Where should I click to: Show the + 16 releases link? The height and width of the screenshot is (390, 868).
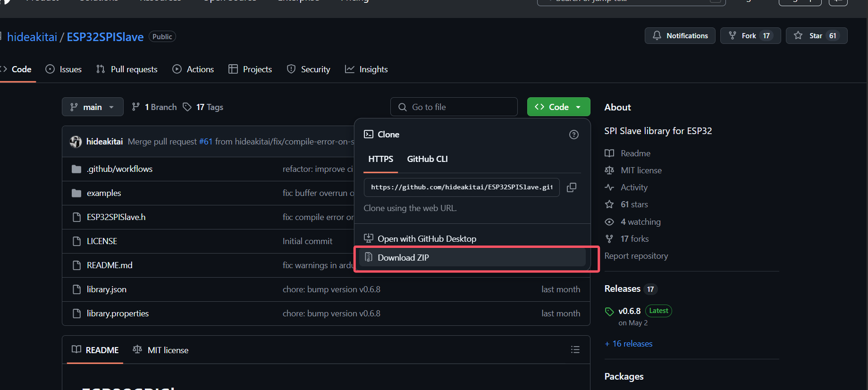tap(629, 344)
